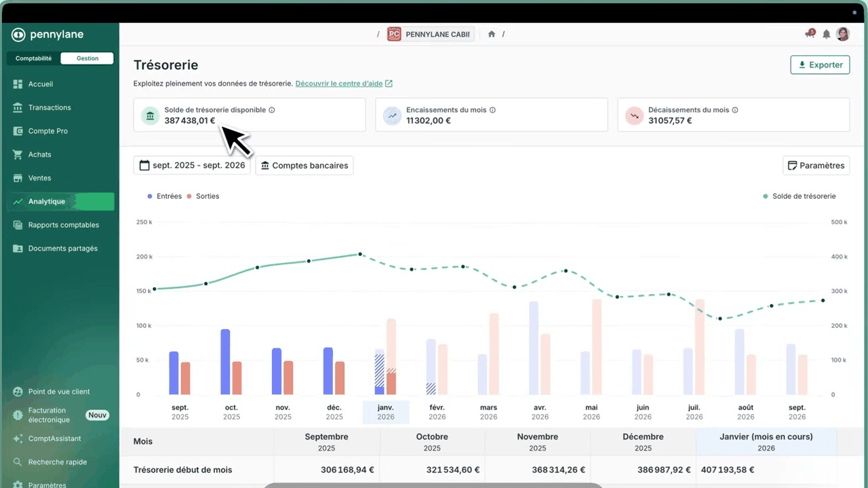This screenshot has width=868, height=488.
Task: Open the notifications bell icon
Action: [x=826, y=34]
